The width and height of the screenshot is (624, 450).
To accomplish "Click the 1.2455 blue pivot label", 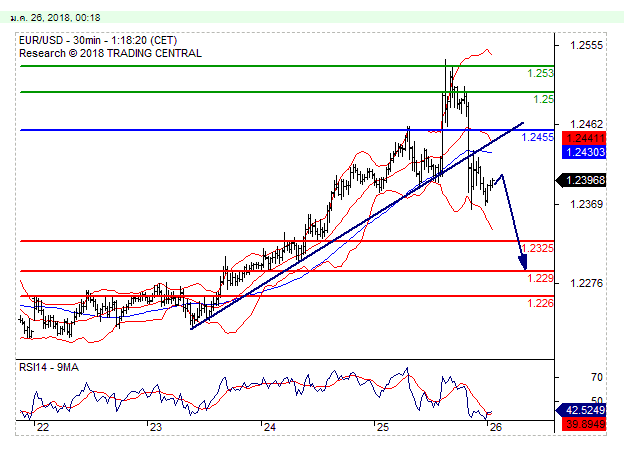I will click(537, 137).
